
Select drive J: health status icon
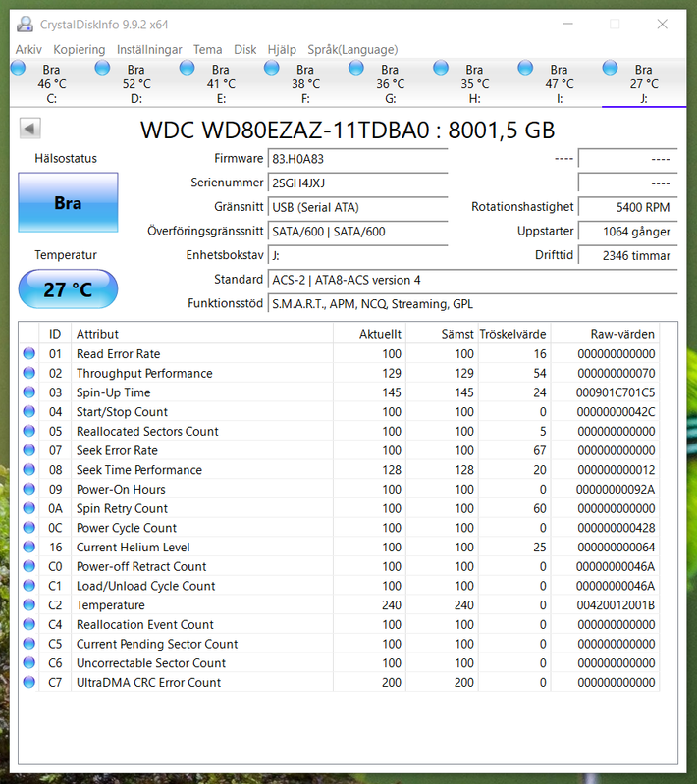coord(610,68)
